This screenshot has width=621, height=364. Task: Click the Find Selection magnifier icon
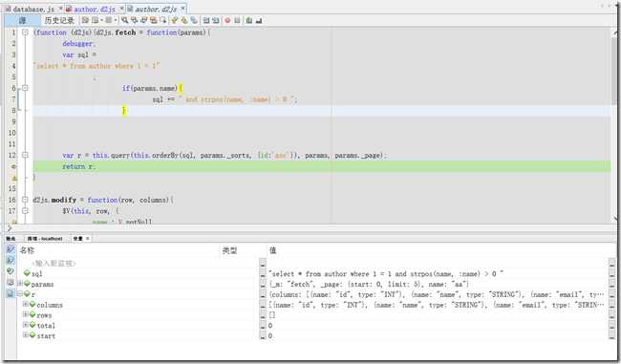tap(125, 20)
